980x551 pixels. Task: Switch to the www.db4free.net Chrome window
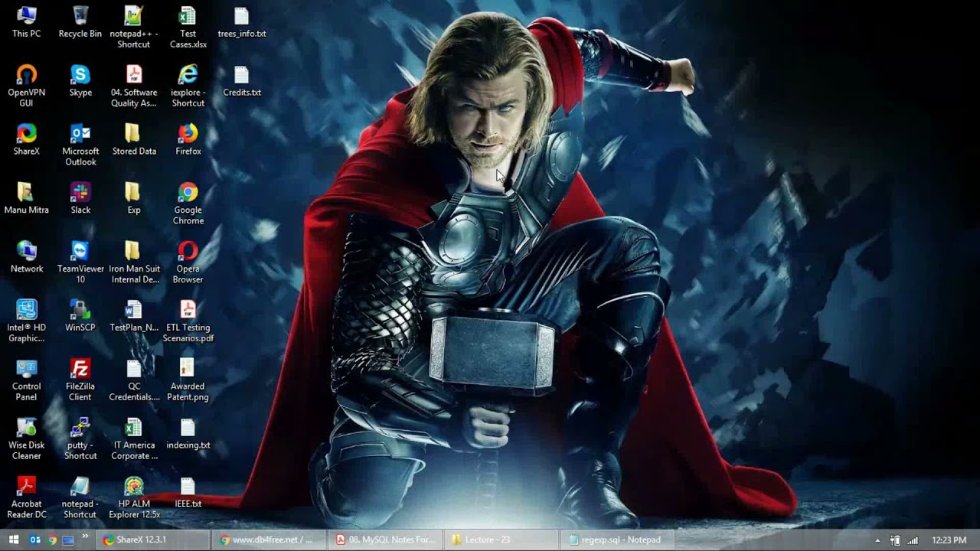pyautogui.click(x=269, y=540)
